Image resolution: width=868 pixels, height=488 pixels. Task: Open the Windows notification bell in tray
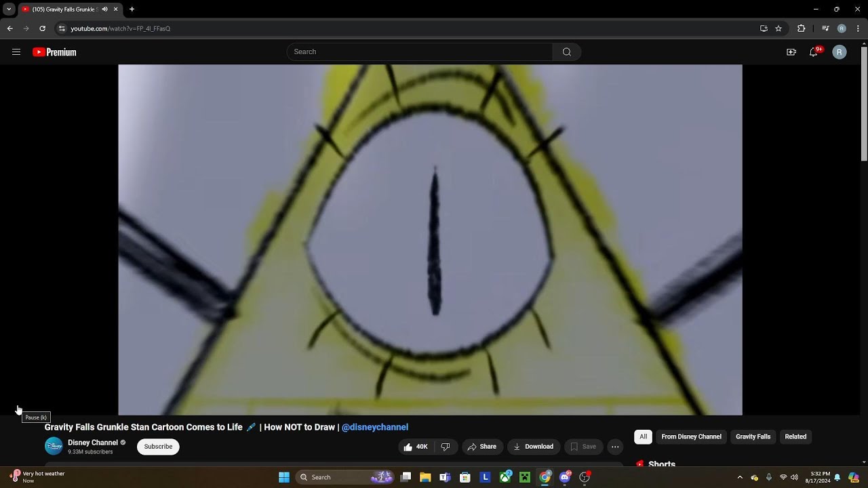tap(837, 477)
